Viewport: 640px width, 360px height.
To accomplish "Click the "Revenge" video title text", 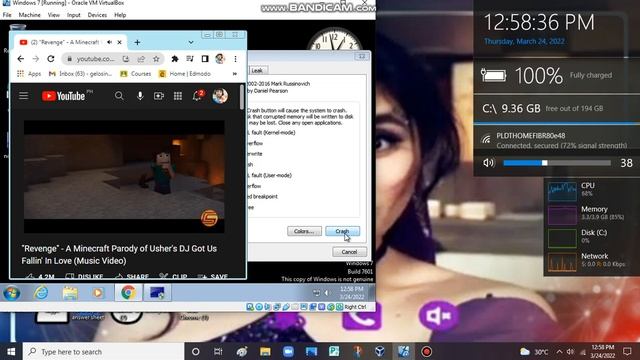I will pos(119,255).
